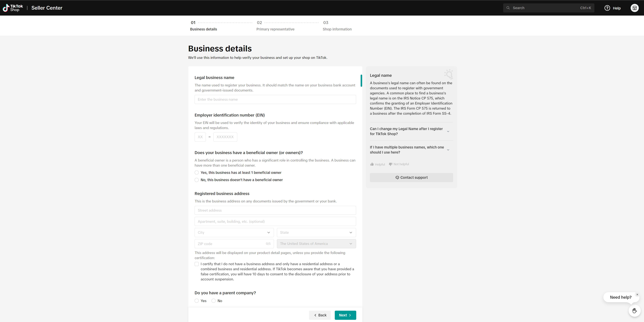This screenshot has width=644, height=322.
Task: Open the State dropdown
Action: (x=316, y=233)
